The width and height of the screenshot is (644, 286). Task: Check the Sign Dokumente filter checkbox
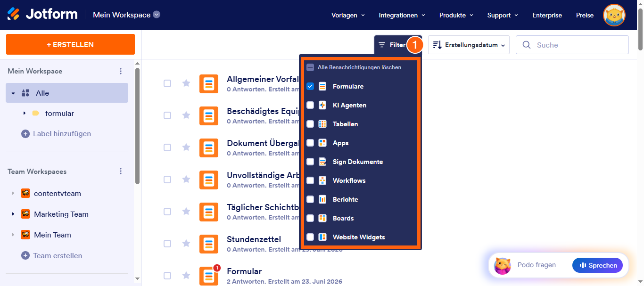310,162
